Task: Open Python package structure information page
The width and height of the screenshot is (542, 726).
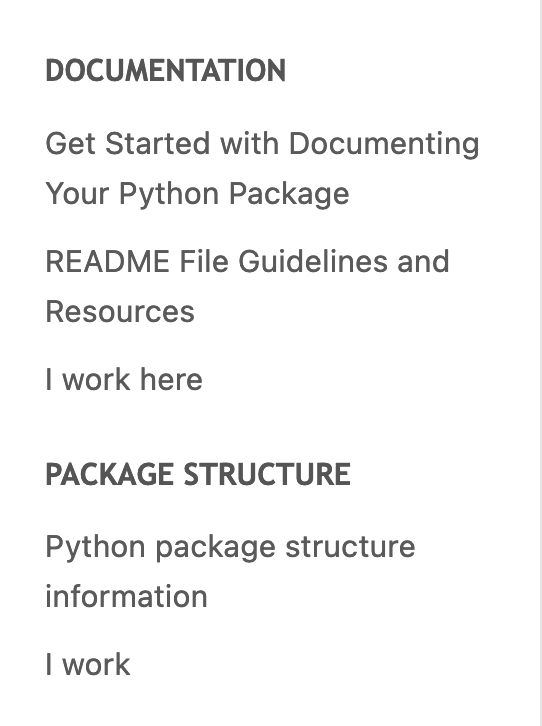Action: pyautogui.click(x=230, y=571)
